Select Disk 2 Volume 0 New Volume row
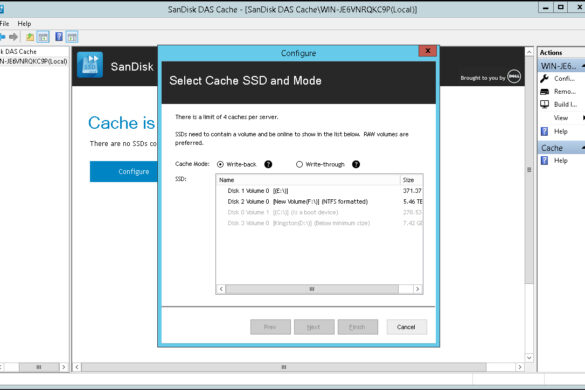 coord(319,202)
